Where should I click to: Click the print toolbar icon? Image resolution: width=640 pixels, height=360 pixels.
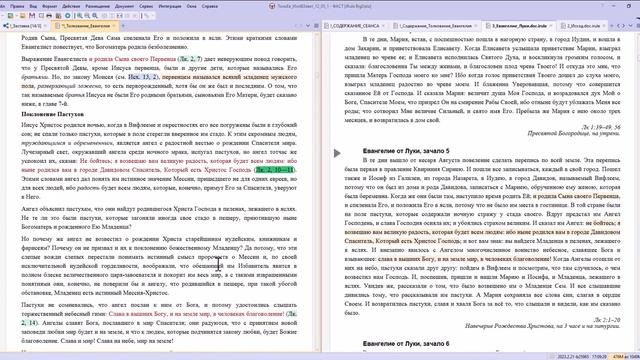click(x=49, y=16)
